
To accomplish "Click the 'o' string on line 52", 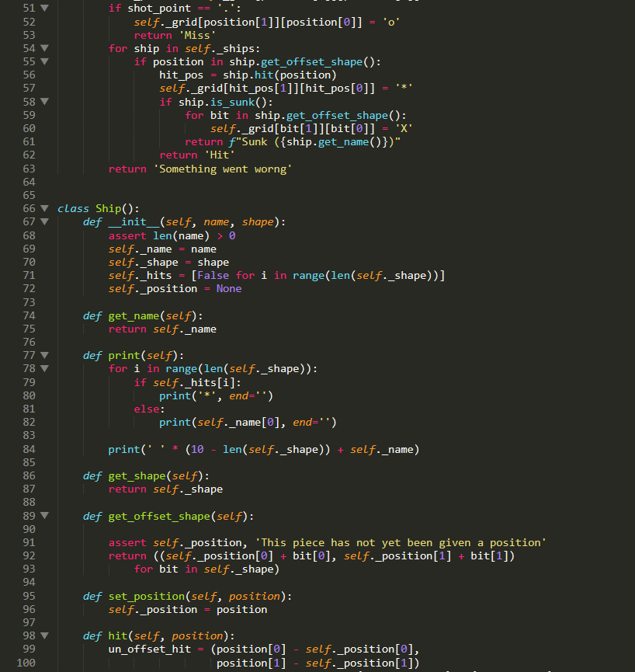I will click(x=391, y=22).
